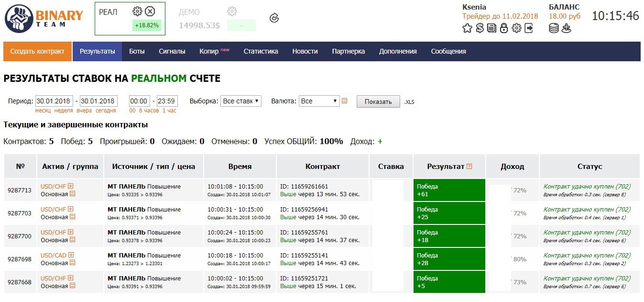Click the period start date field
Screen dimensions: 644x302
pos(54,101)
